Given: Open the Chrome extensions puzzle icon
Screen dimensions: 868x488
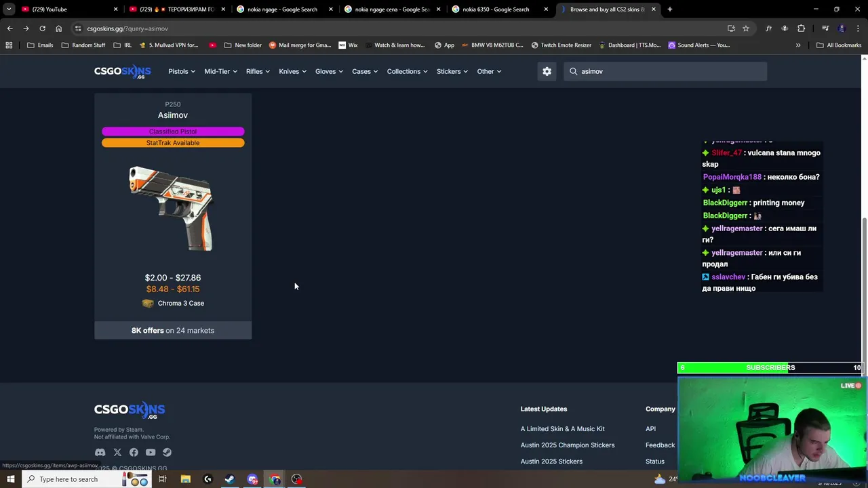Looking at the screenshot, I should click(802, 28).
